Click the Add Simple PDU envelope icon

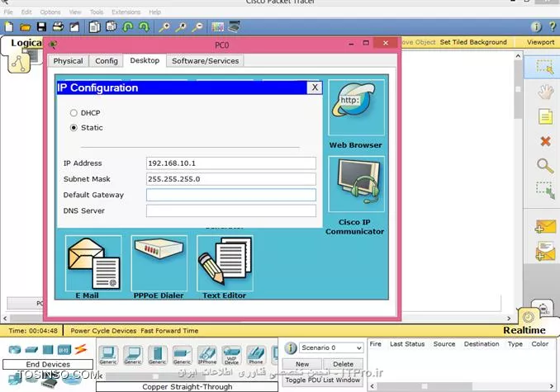tap(545, 226)
